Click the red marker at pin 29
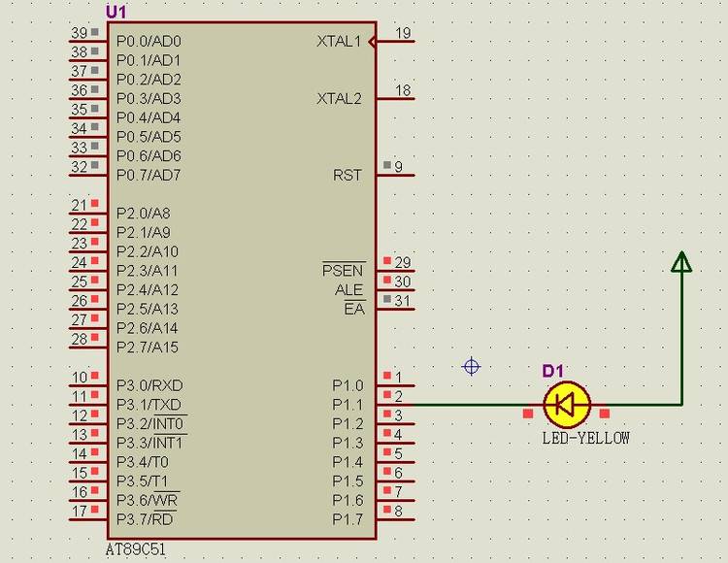 pos(387,261)
